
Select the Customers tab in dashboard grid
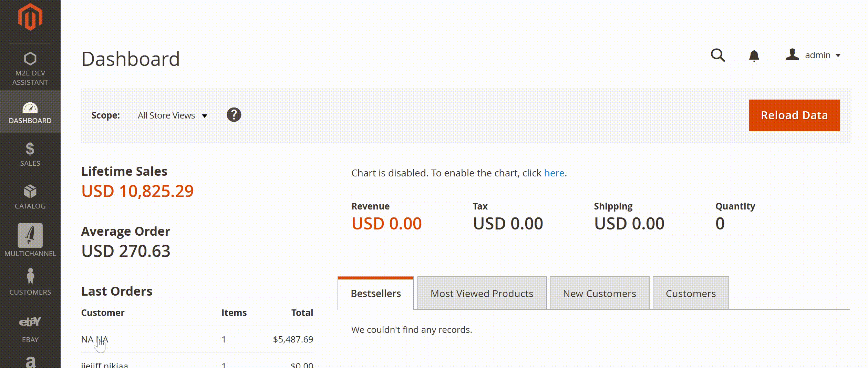691,294
